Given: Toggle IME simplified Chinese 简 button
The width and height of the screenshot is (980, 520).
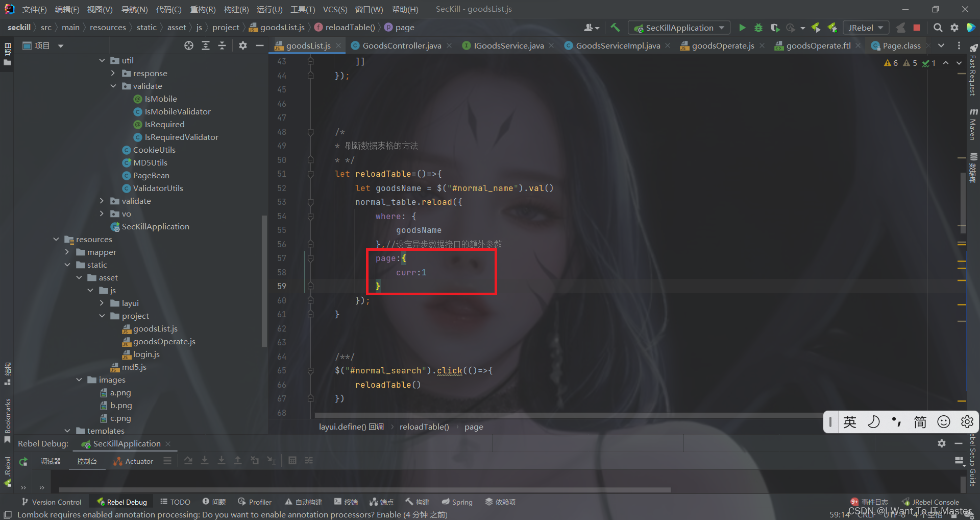Looking at the screenshot, I should [920, 422].
